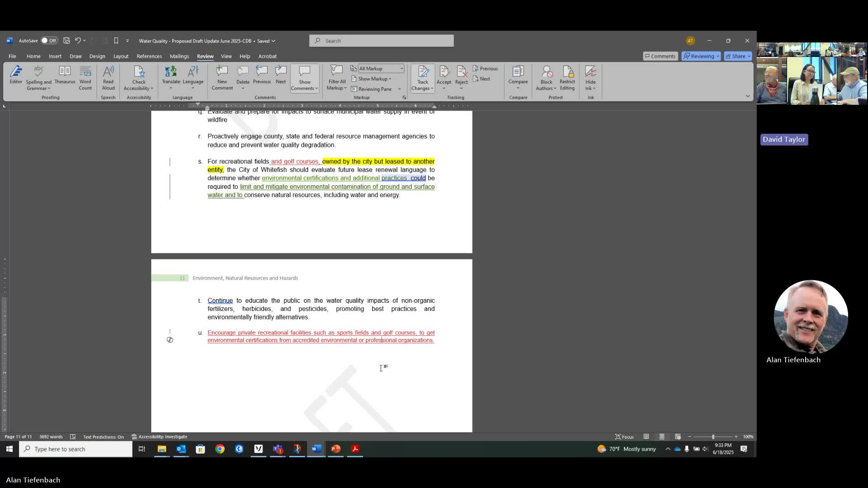Image resolution: width=868 pixels, height=488 pixels.
Task: Toggle the AutoSave switch
Action: pyautogui.click(x=49, y=41)
